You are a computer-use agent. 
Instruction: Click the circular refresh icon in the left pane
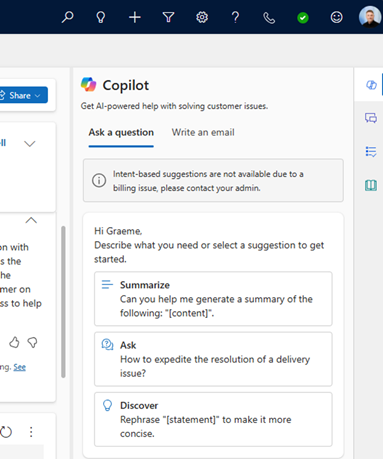[6, 432]
